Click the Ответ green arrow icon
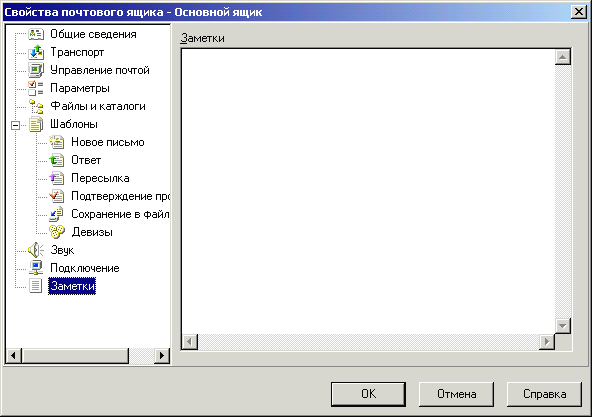The width and height of the screenshot is (592, 417). (x=57, y=160)
